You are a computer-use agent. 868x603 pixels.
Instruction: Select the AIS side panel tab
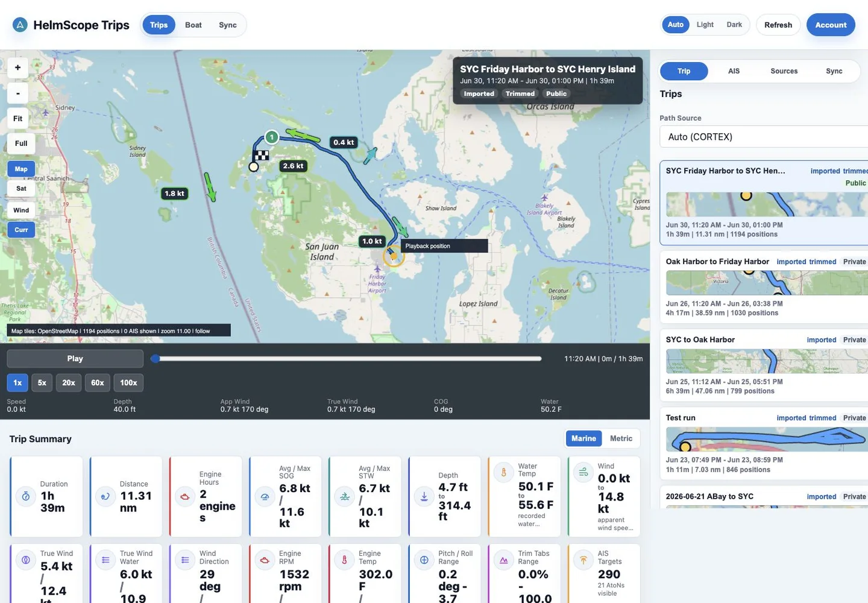point(734,71)
